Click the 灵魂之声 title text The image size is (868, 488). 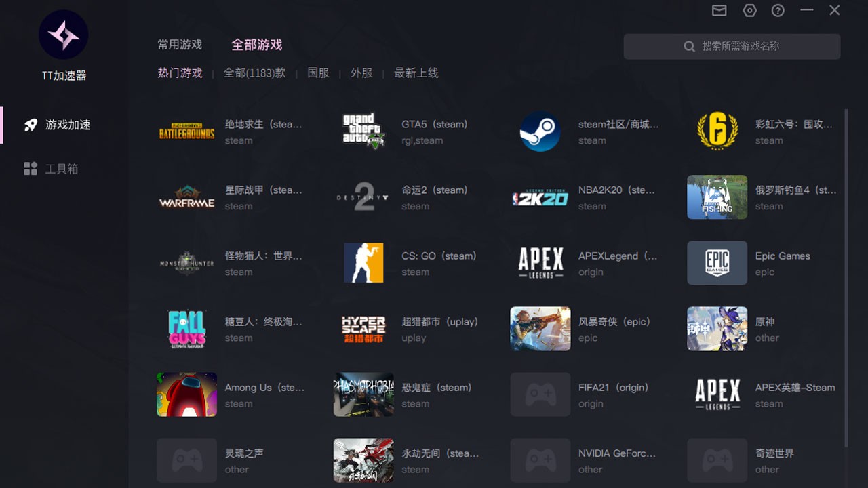pos(245,453)
